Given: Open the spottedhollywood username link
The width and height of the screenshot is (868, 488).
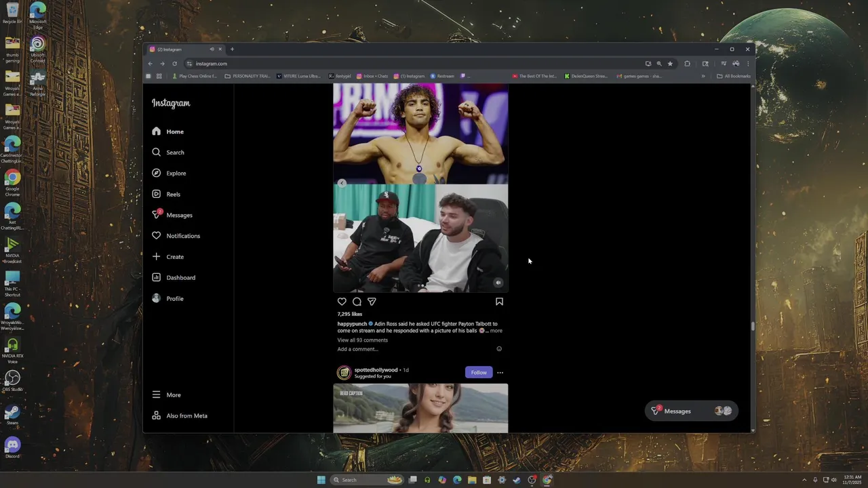Looking at the screenshot, I should 376,370.
